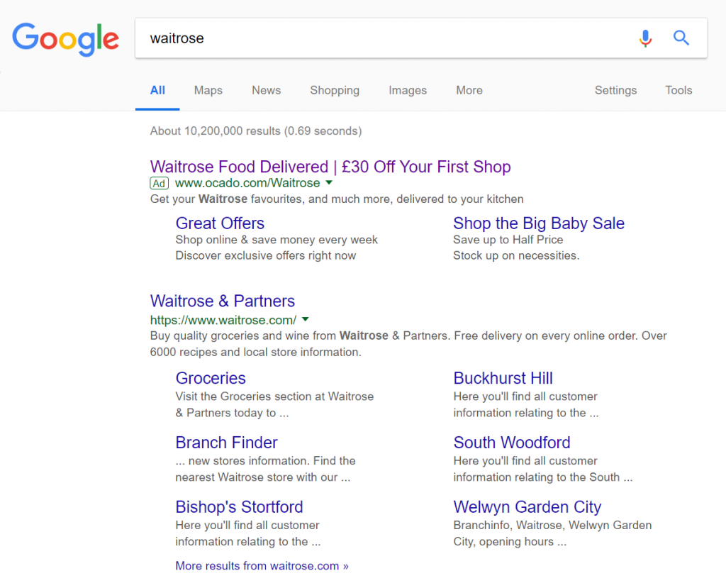Image resolution: width=726 pixels, height=588 pixels.
Task: Click the green Ad badge
Action: pyautogui.click(x=160, y=184)
